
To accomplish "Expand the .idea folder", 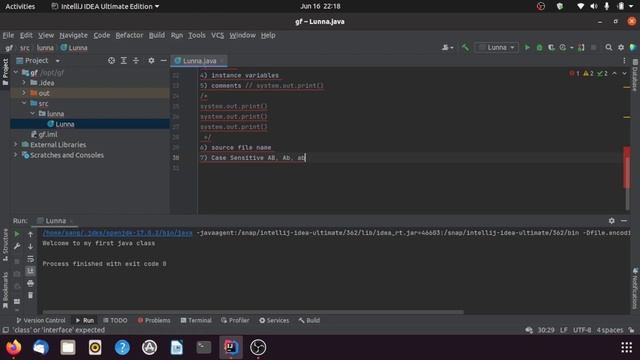I will [x=24, y=83].
